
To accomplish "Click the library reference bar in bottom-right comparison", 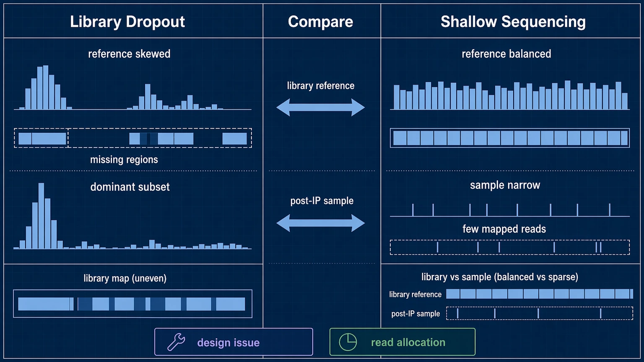I will coord(540,294).
